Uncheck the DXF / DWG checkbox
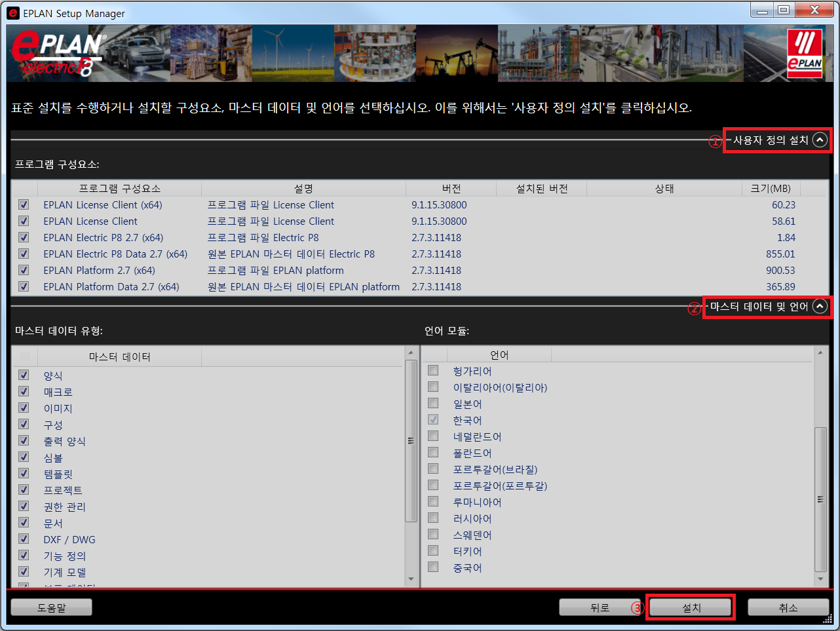The width and height of the screenshot is (840, 631). tap(24, 539)
